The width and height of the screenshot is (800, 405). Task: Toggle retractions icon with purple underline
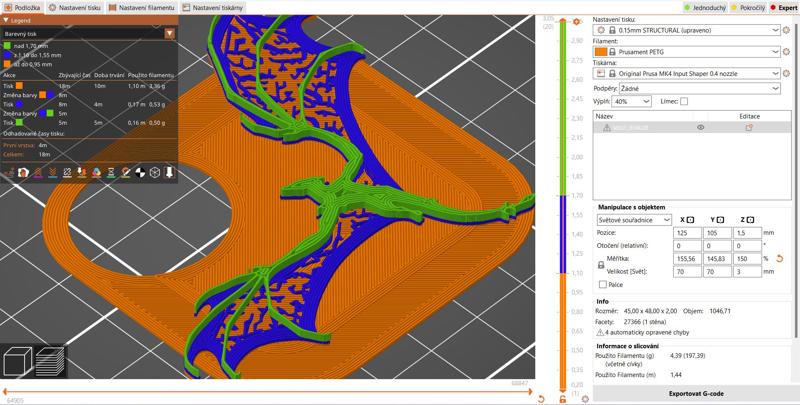tap(38, 172)
